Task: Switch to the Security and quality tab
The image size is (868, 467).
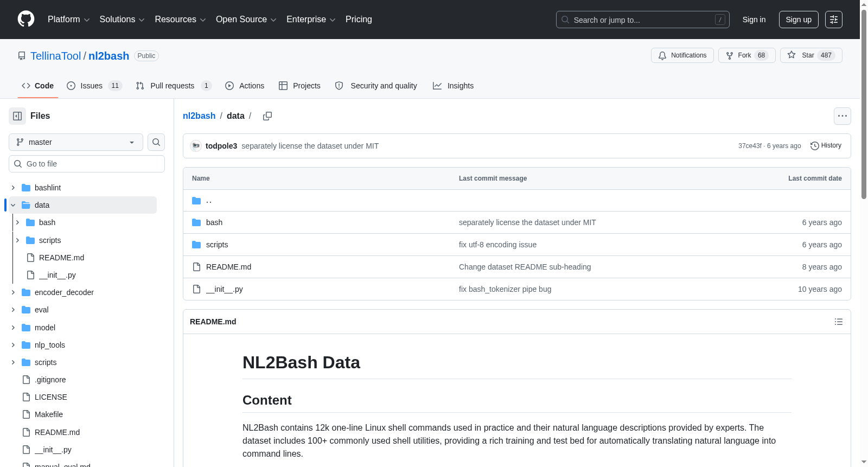Action: click(x=376, y=86)
